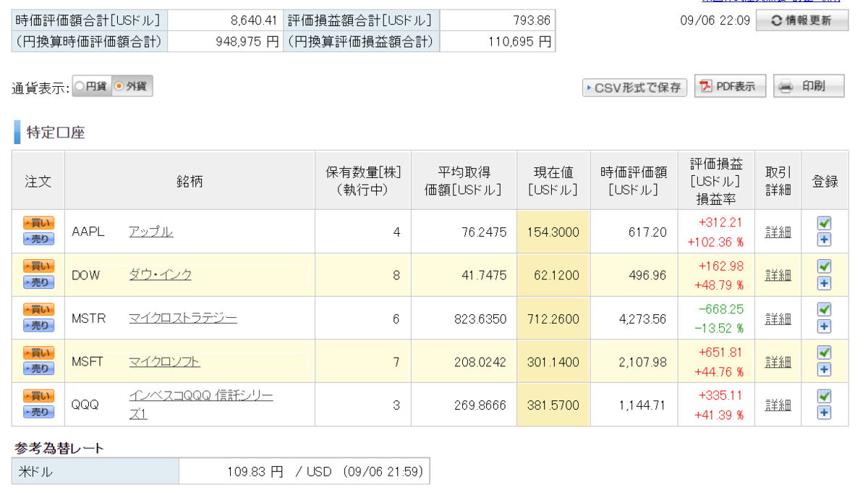Click the yen total 948,975 円
868x493 pixels.
click(248, 42)
